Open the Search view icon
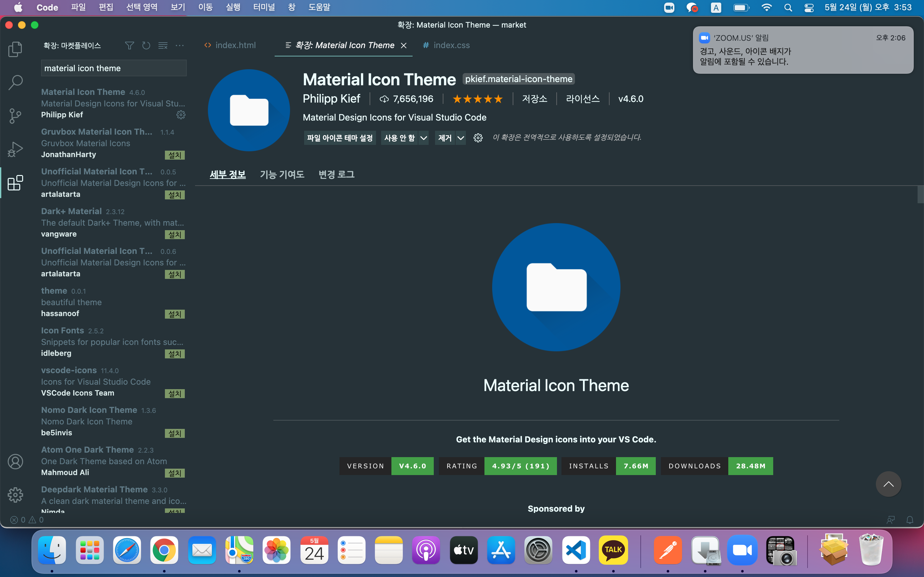The height and width of the screenshot is (577, 924). (15, 82)
